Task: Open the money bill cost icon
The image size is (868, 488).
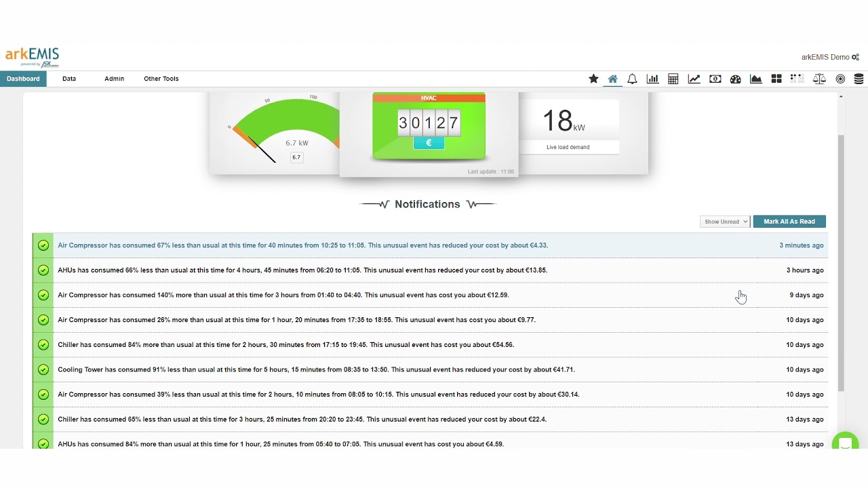Action: (715, 79)
